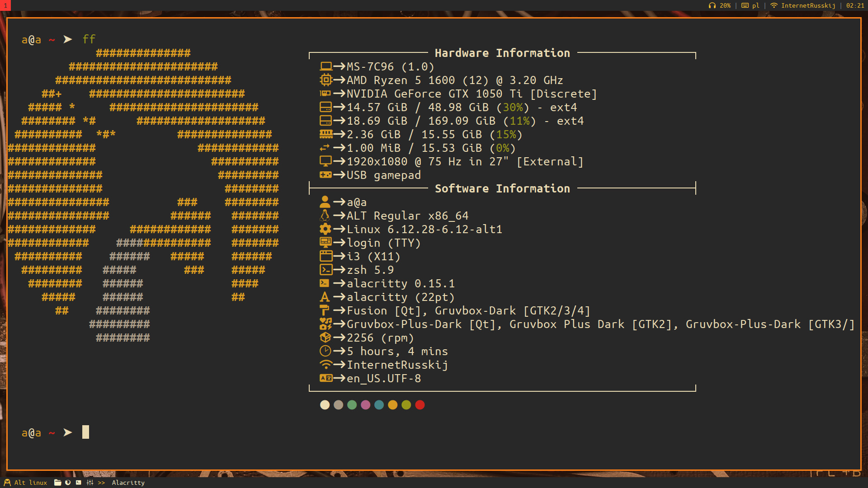Expand the >> arrows in bottom bar
Screen dimensions: 868x488
tap(101, 483)
